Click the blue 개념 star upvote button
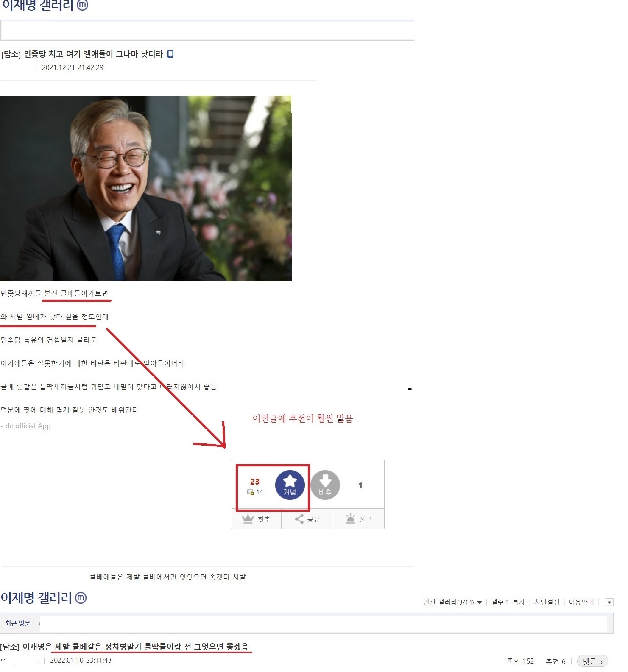The image size is (628, 672). (290, 485)
